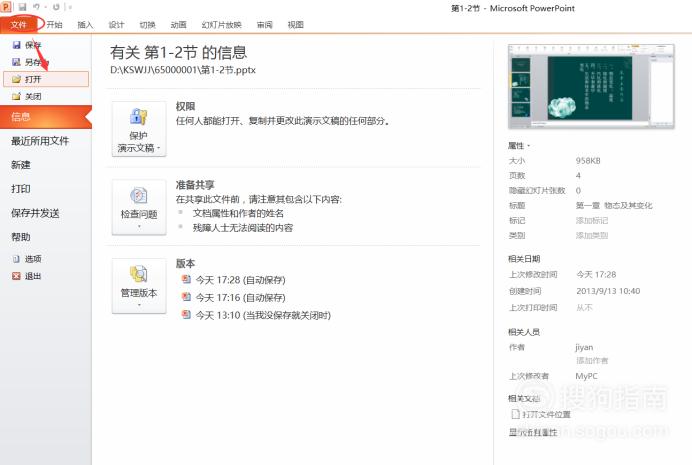Click the 保护演示文稿 lock icon button
Screen dimensions: 692x465
click(x=139, y=117)
